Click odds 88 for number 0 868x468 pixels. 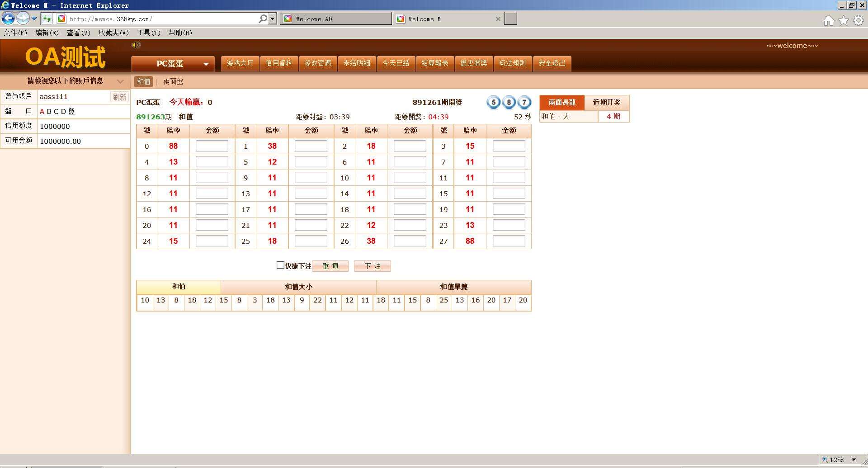tap(173, 146)
